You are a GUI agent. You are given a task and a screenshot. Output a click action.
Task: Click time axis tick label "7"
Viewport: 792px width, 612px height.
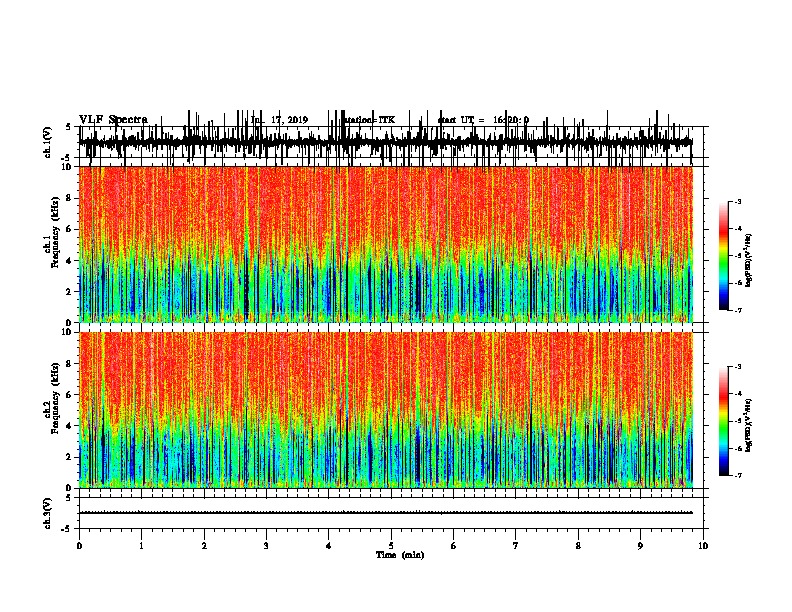(516, 546)
